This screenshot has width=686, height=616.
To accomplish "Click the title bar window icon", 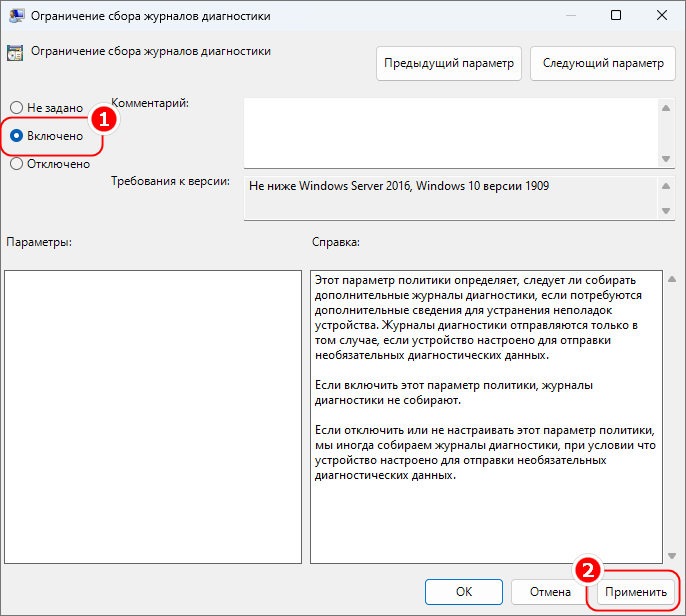I will click(x=17, y=16).
